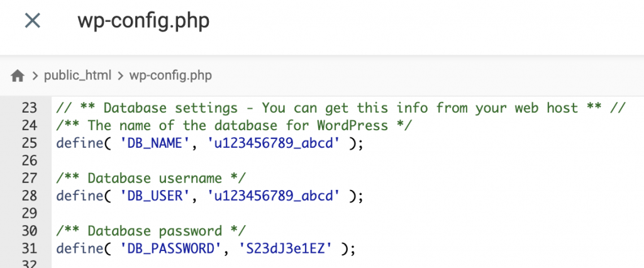Click the DB_USER value on line 28
644x268 pixels.
click(x=274, y=196)
